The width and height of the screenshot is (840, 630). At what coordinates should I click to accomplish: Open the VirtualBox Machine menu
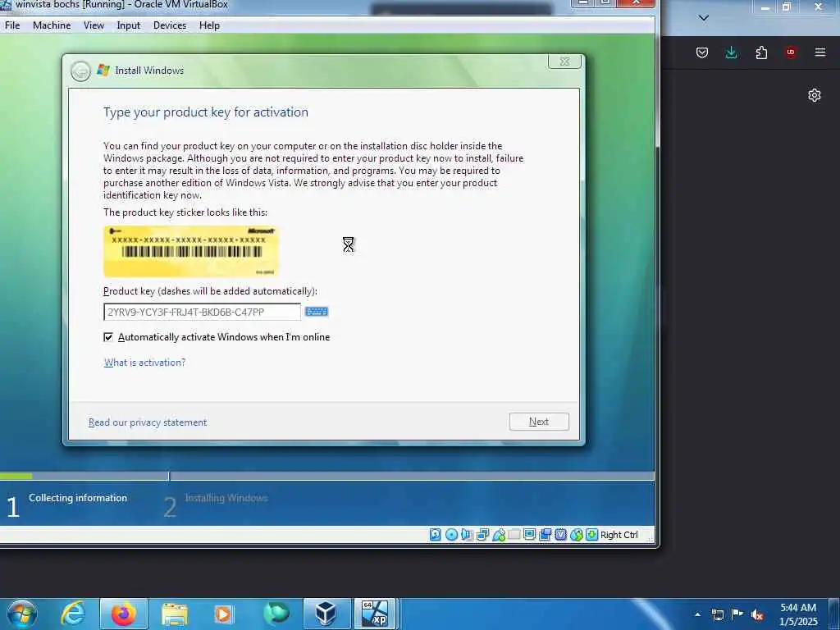click(52, 25)
